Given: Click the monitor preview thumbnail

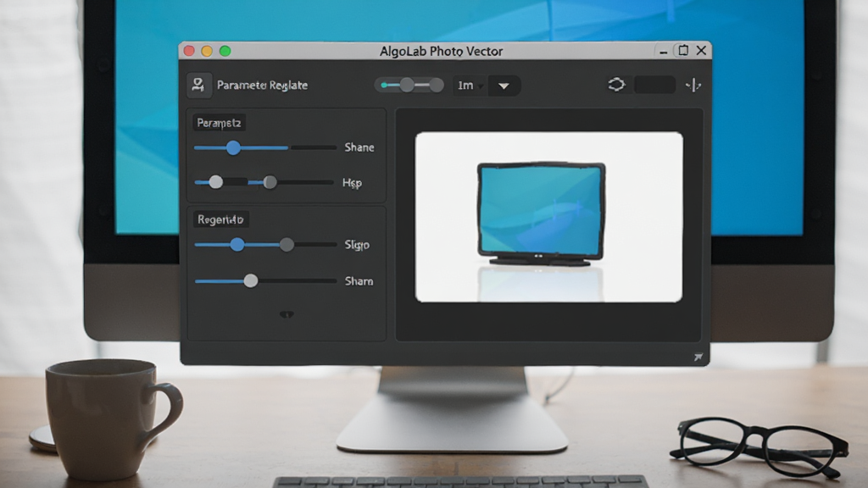Looking at the screenshot, I should pyautogui.click(x=548, y=217).
